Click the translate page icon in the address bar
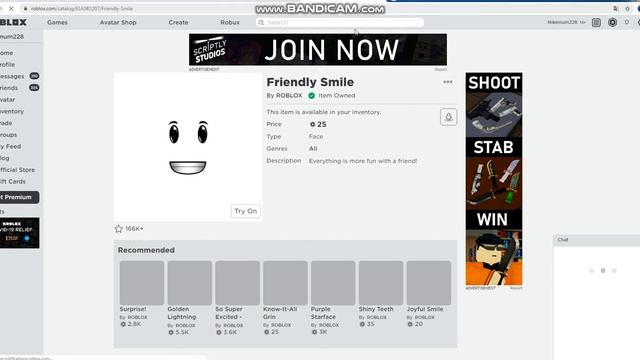The image size is (640, 360). tap(616, 9)
